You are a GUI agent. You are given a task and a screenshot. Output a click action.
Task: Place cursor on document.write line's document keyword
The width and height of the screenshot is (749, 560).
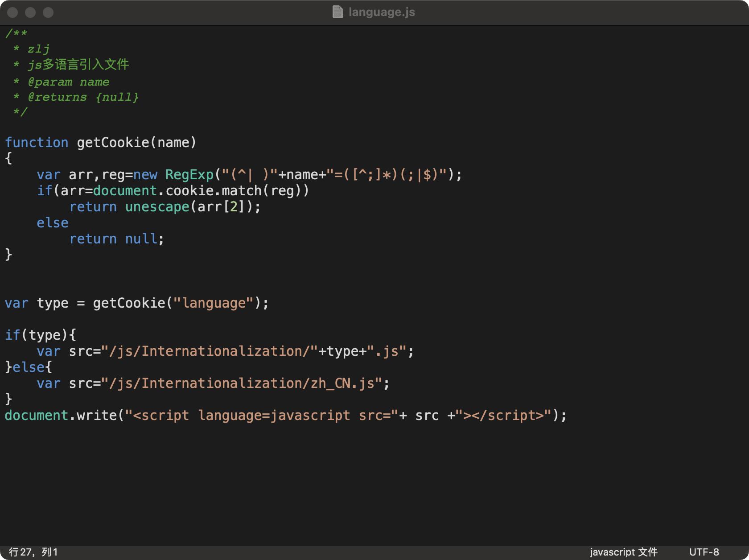click(36, 416)
